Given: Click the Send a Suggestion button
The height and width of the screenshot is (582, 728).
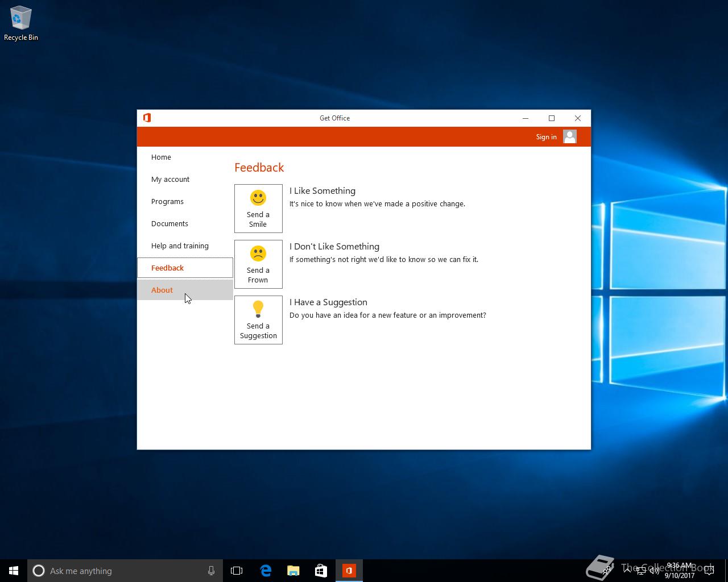Looking at the screenshot, I should [258, 320].
